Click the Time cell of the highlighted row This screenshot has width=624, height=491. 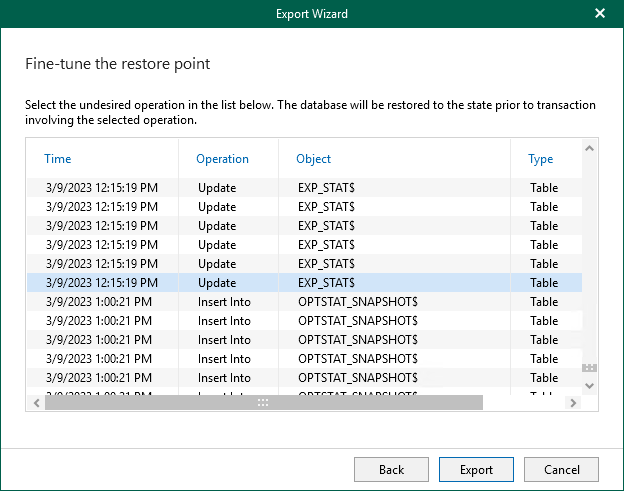tap(102, 283)
